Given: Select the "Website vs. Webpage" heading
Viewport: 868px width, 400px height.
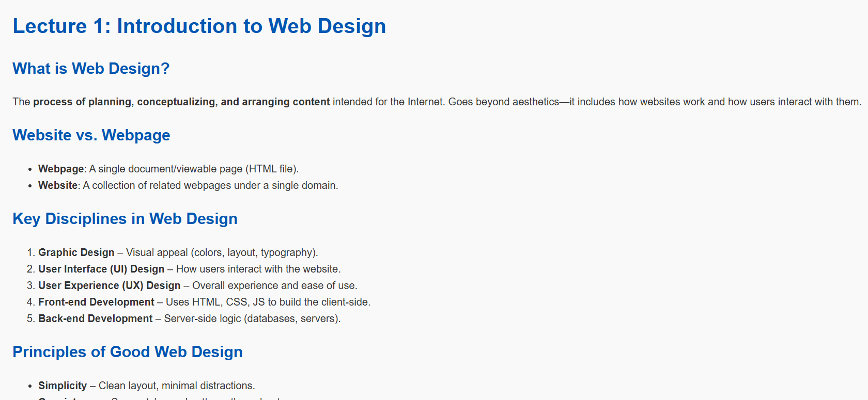Looking at the screenshot, I should pos(91,135).
